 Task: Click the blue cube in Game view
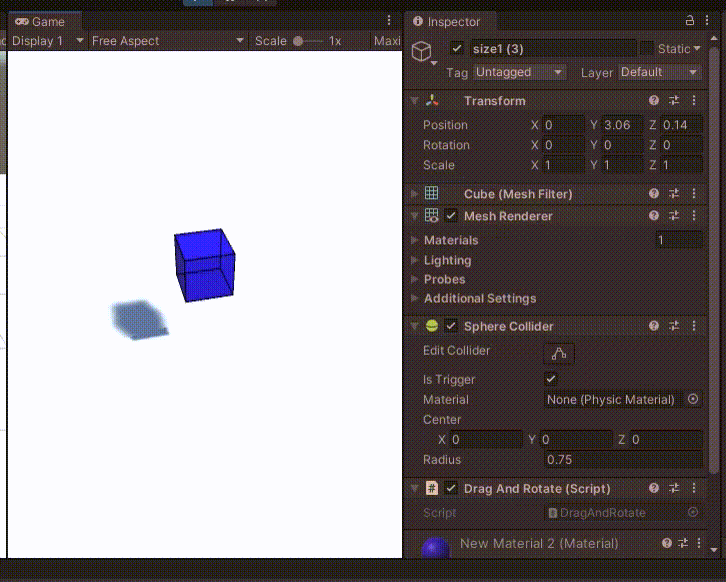[x=205, y=265]
